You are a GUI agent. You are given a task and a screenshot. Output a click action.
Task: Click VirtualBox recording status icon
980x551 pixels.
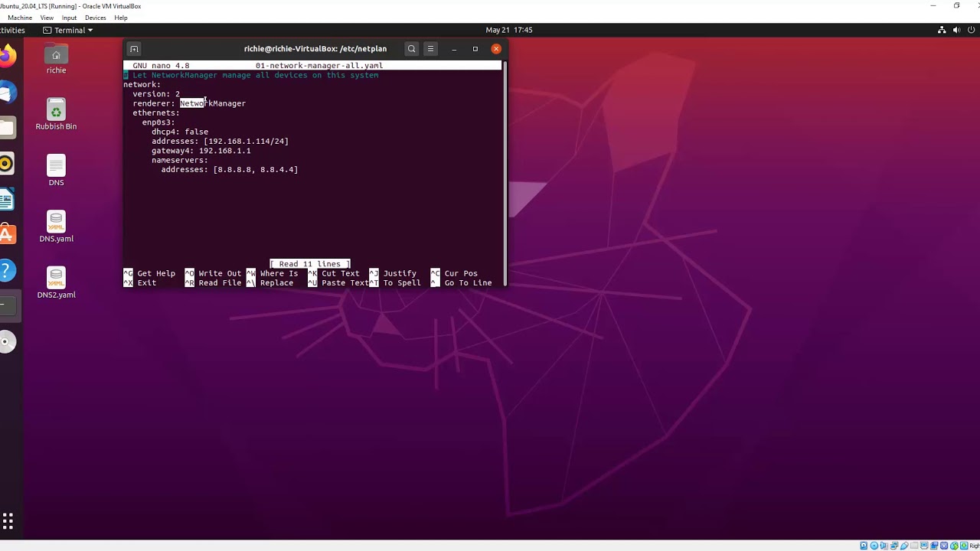934,546
